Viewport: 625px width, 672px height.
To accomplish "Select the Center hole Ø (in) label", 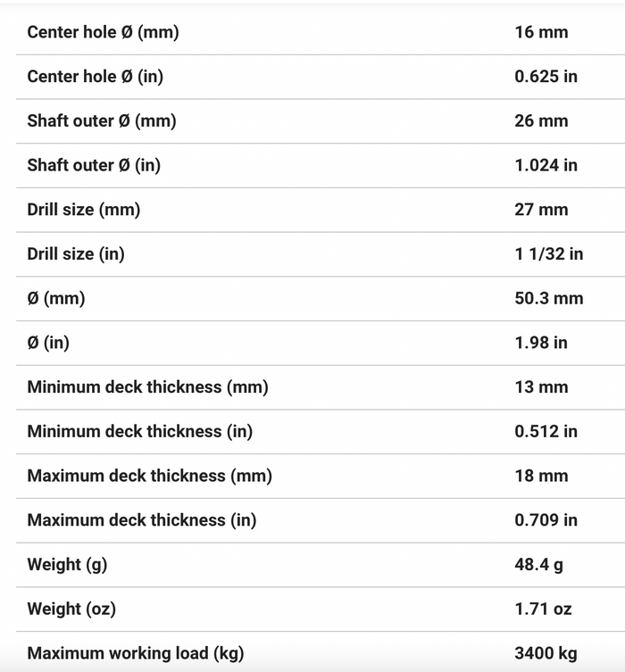I will [96, 77].
